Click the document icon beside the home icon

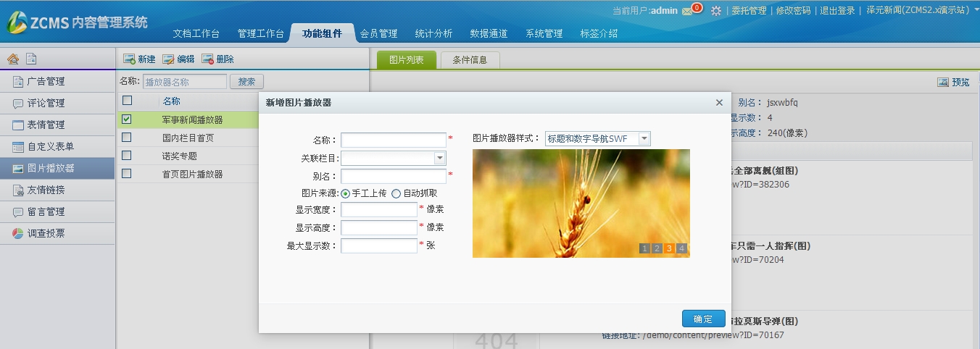(30, 59)
